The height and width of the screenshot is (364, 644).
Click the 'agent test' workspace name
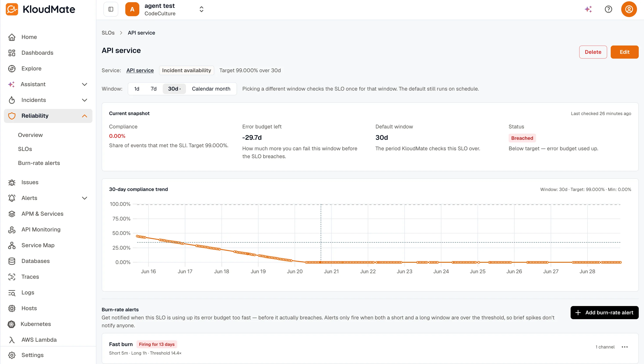coord(160,6)
